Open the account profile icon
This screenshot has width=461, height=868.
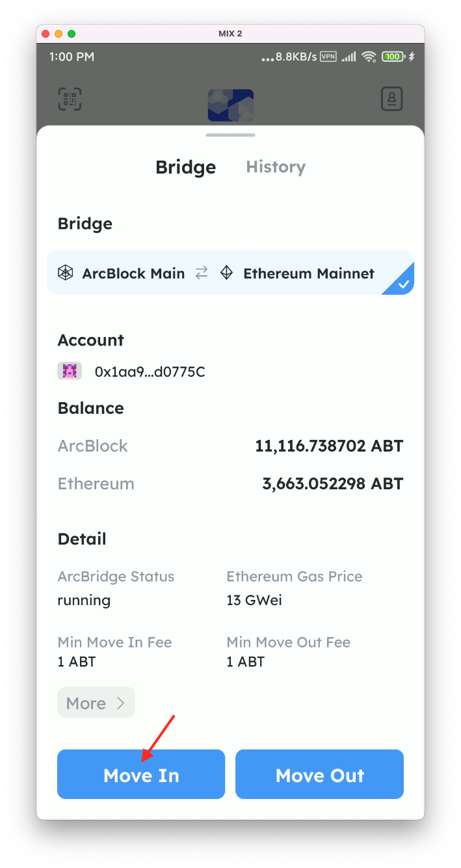391,98
